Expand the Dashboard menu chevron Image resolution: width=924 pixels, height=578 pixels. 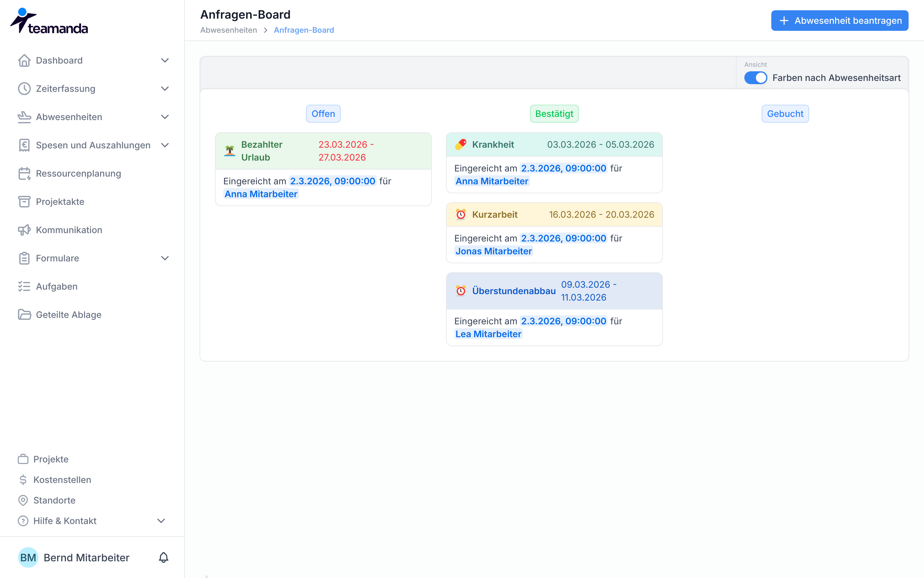click(x=165, y=60)
